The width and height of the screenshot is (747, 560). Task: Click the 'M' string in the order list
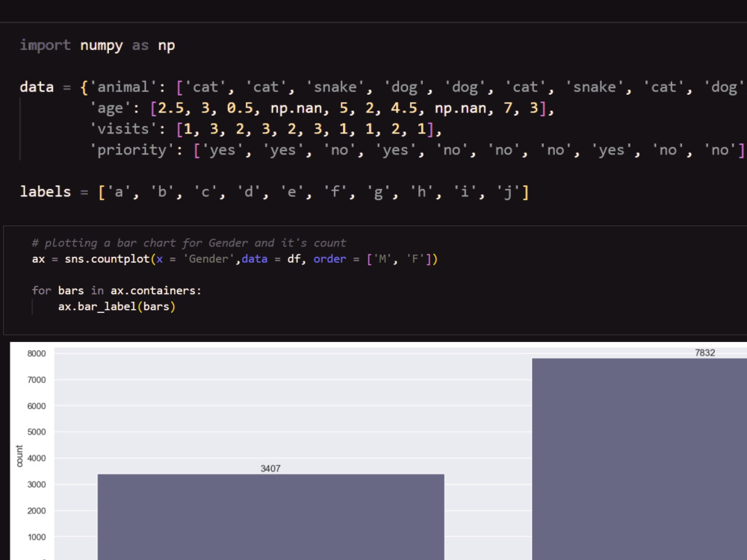click(382, 259)
